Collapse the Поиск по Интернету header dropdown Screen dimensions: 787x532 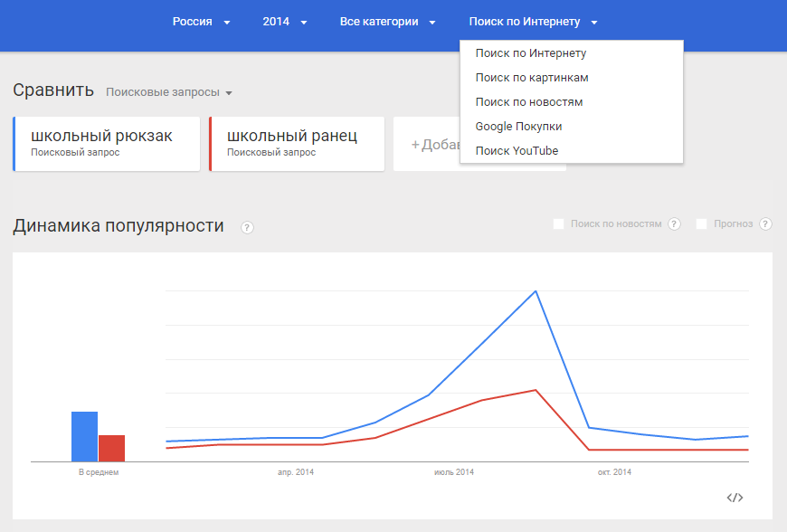coord(533,22)
